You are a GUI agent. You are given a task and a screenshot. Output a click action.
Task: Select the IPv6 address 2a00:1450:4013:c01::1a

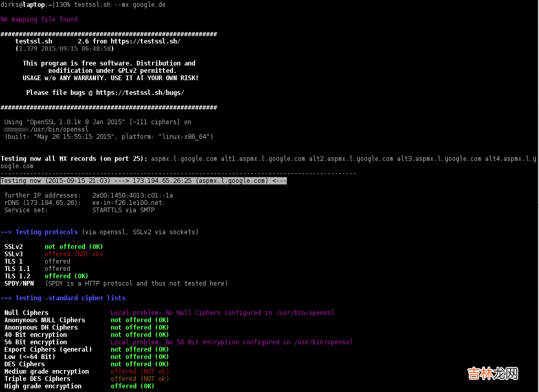pos(132,195)
